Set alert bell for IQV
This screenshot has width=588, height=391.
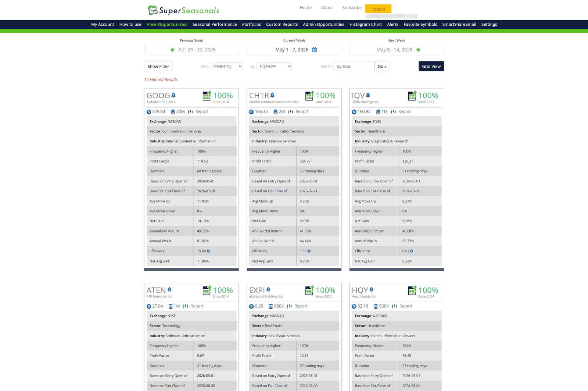(x=368, y=95)
